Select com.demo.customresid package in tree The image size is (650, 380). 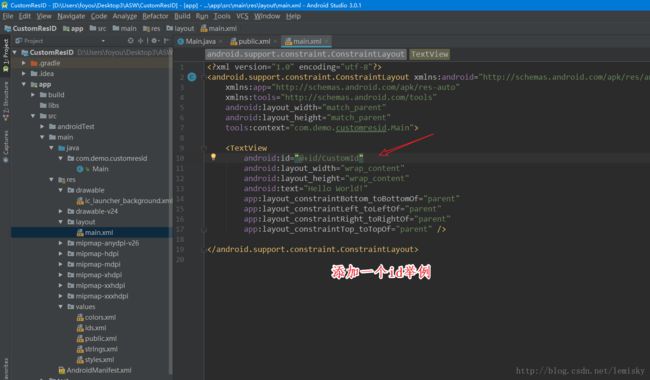pyautogui.click(x=107, y=158)
